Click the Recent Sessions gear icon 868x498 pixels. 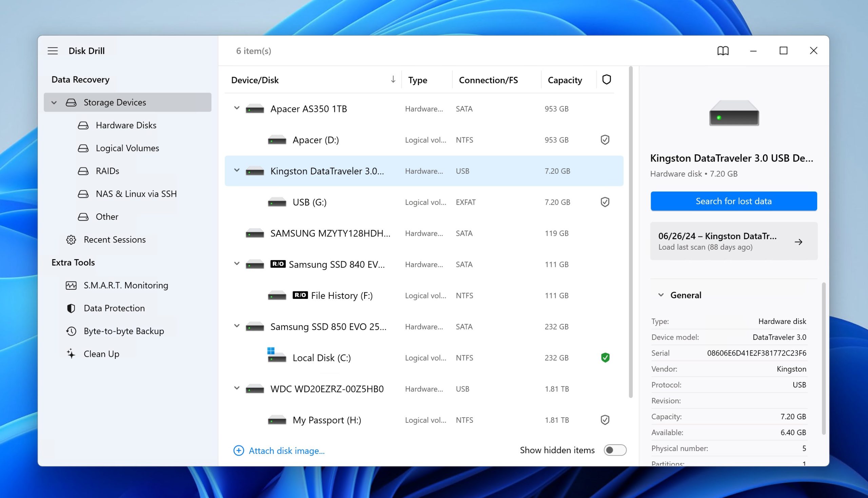[71, 240]
